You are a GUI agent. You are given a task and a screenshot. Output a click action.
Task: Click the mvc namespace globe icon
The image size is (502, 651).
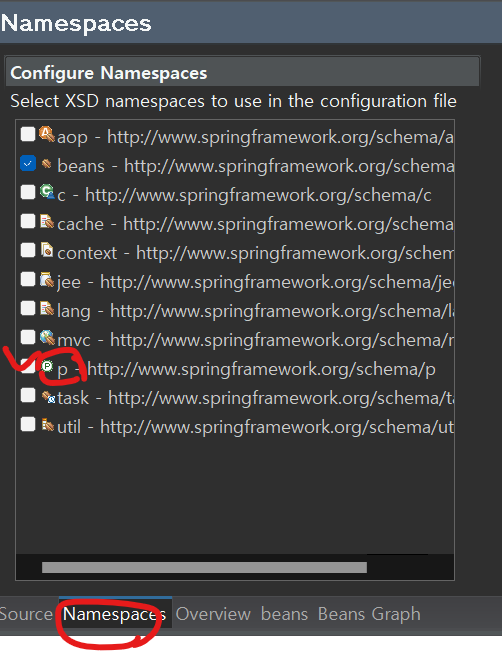[47, 338]
